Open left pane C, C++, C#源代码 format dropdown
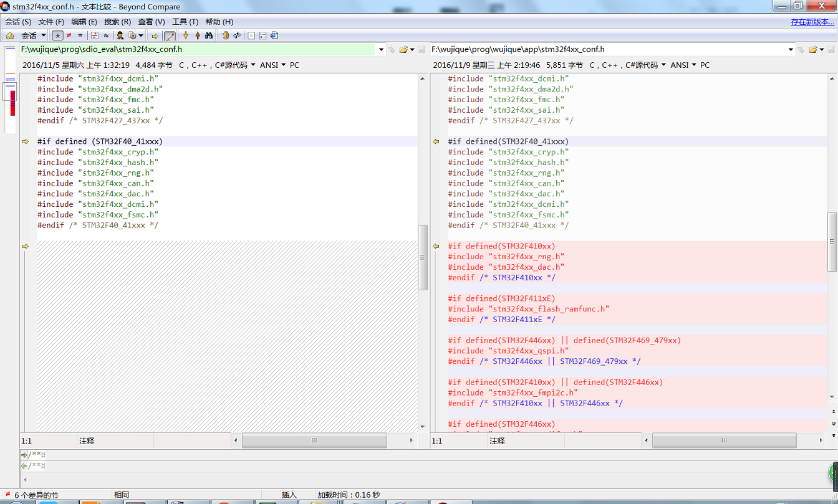Screen dimensions: 838x504 coord(217,65)
